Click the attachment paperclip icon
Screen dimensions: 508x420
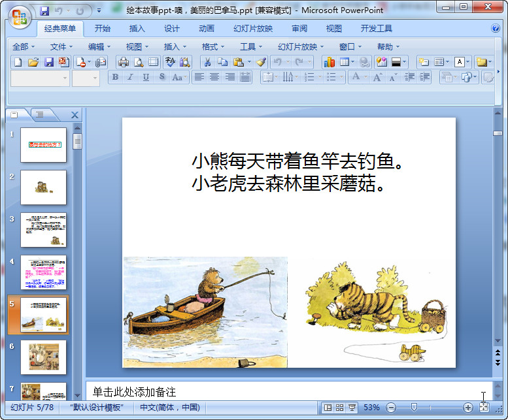101,62
